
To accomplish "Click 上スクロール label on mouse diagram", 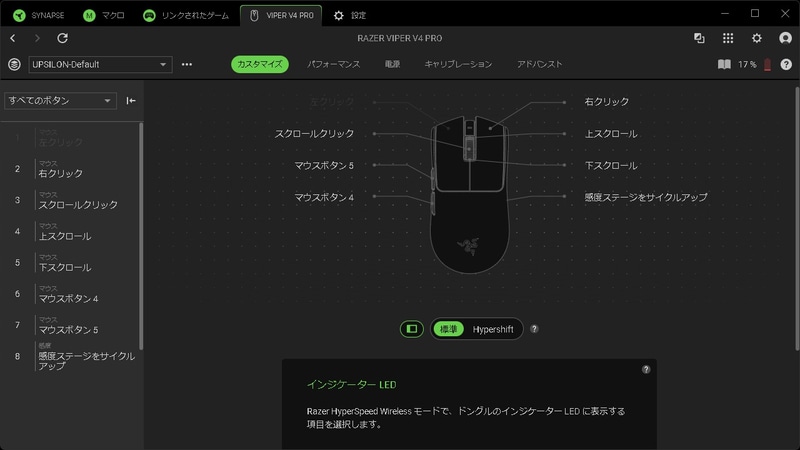I will point(611,134).
